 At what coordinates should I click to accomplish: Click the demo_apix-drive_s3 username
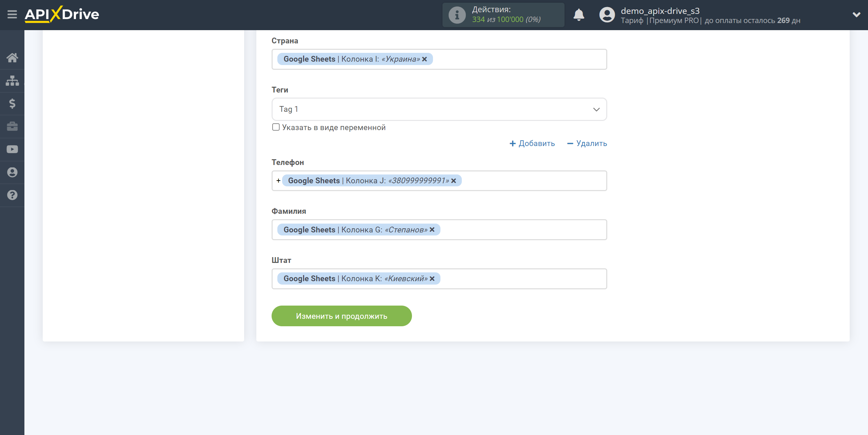click(660, 11)
